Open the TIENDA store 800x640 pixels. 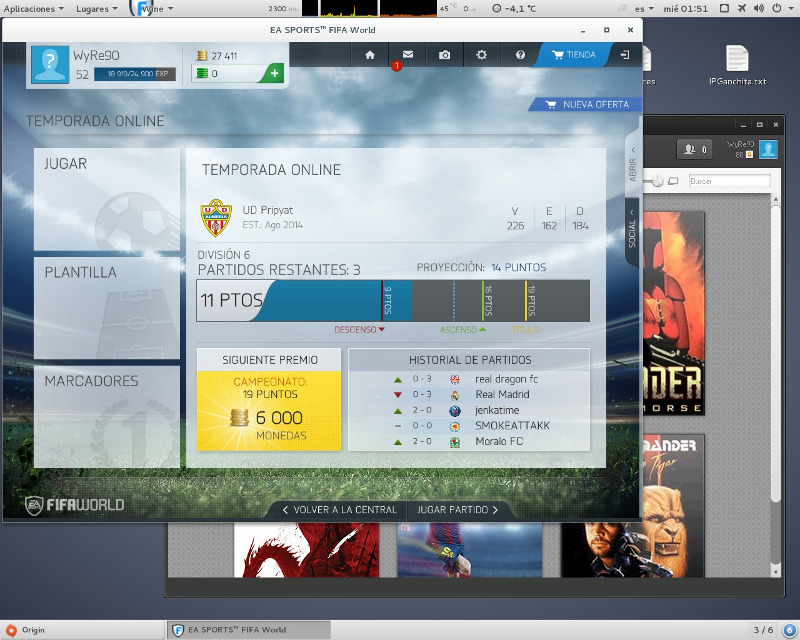573,55
